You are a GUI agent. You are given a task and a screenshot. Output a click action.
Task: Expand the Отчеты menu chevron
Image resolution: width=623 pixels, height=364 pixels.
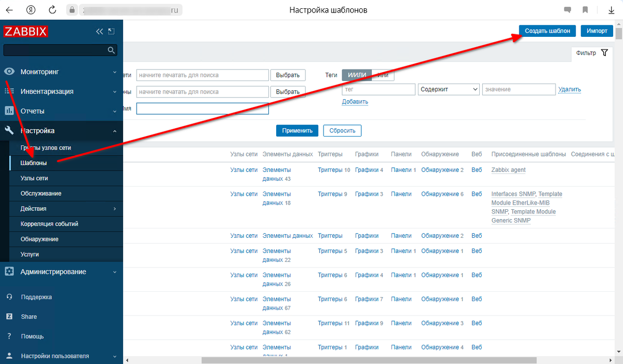pos(115,112)
